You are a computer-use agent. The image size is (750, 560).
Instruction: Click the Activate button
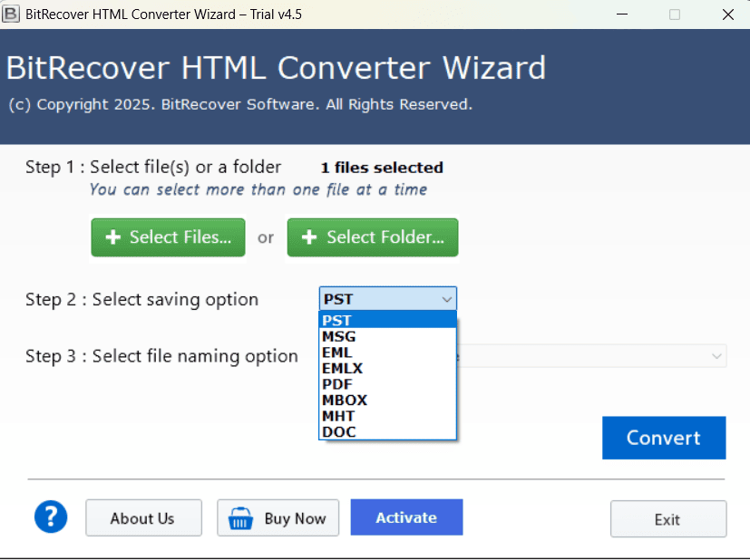pos(406,517)
